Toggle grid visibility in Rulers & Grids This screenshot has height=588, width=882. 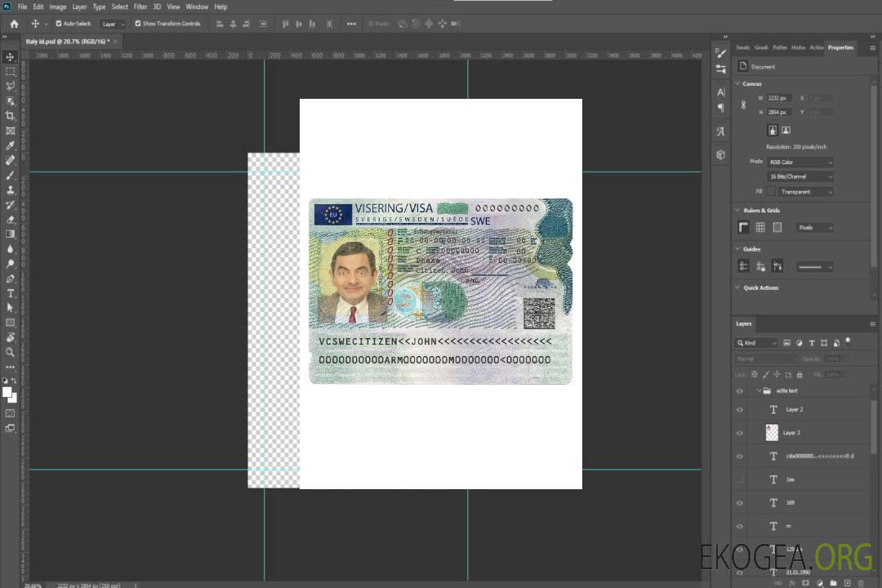point(760,227)
